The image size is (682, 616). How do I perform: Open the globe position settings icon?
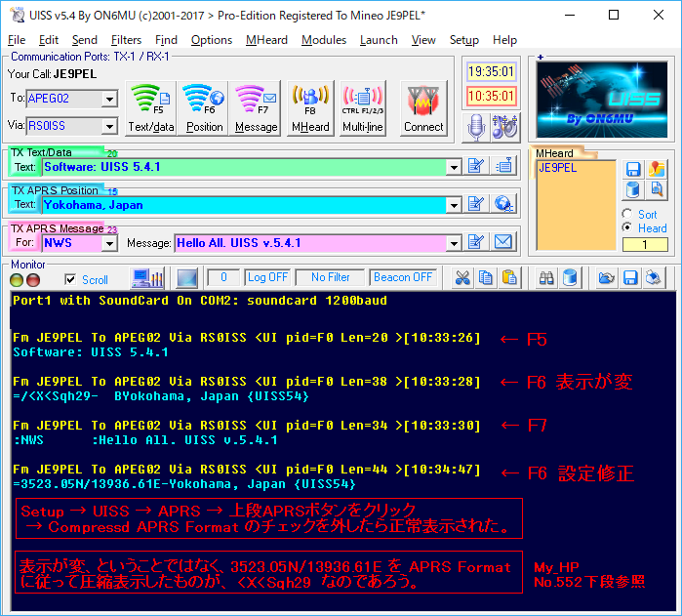click(x=504, y=204)
